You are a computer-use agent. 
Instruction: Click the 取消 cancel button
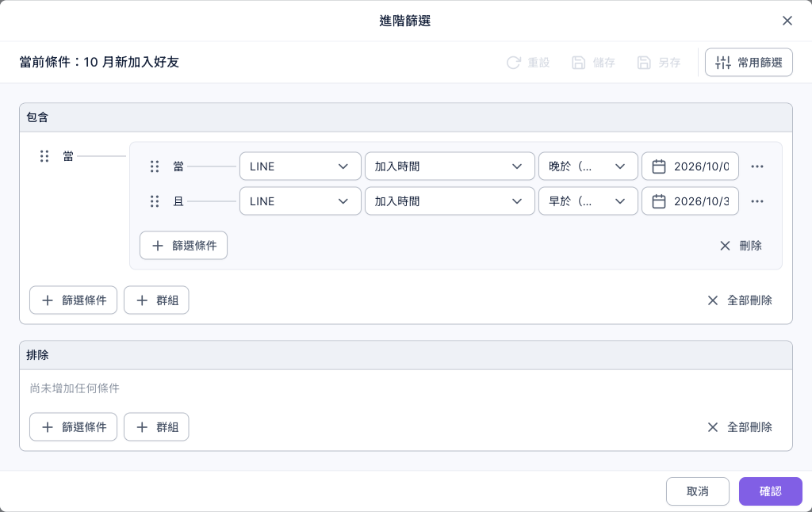click(x=698, y=491)
